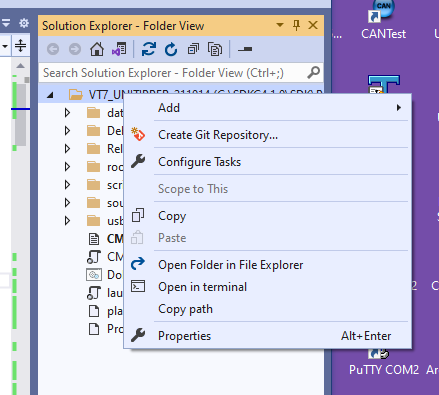Choose Copy path
The height and width of the screenshot is (395, 439).
coord(268,309)
